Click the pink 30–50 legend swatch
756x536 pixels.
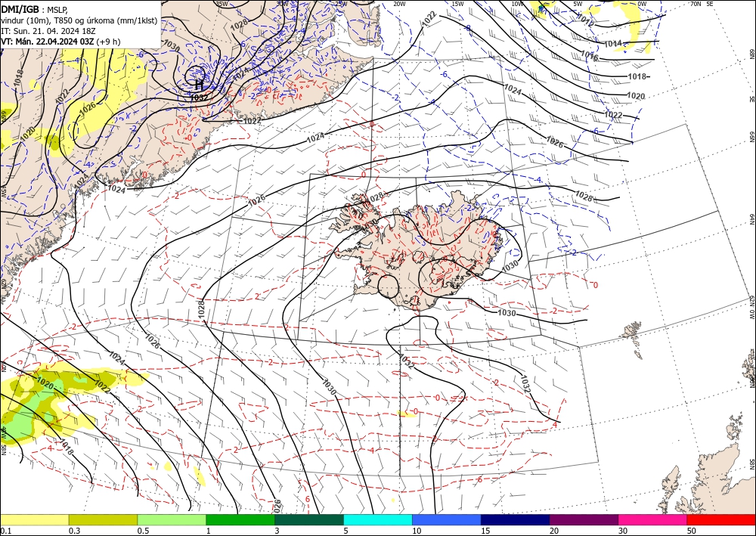653,519
